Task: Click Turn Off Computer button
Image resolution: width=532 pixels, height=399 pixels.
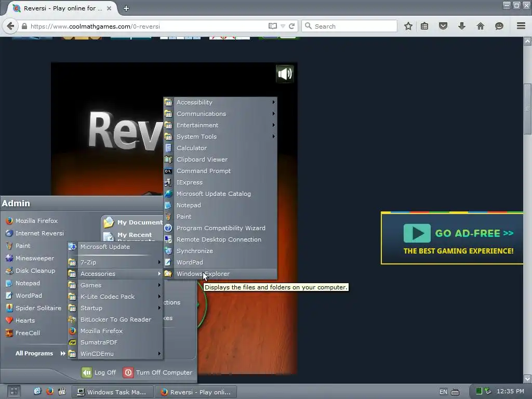Action: click(157, 373)
